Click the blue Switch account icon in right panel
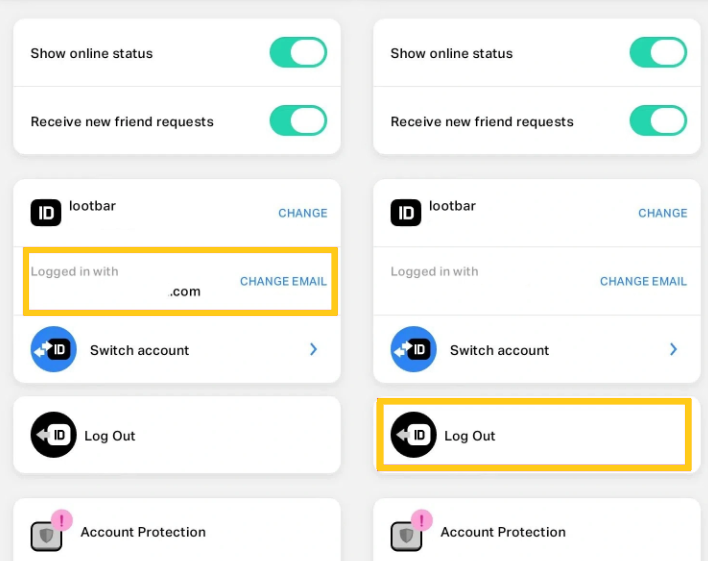Screen dimensions: 708x561 pyautogui.click(x=413, y=349)
